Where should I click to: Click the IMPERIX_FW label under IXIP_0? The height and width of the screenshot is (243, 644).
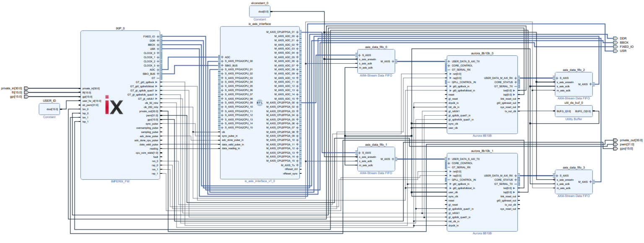pyautogui.click(x=121, y=182)
